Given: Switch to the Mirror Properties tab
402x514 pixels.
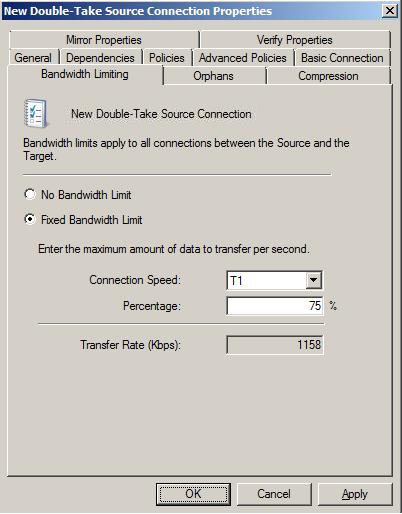Looking at the screenshot, I should point(104,40).
